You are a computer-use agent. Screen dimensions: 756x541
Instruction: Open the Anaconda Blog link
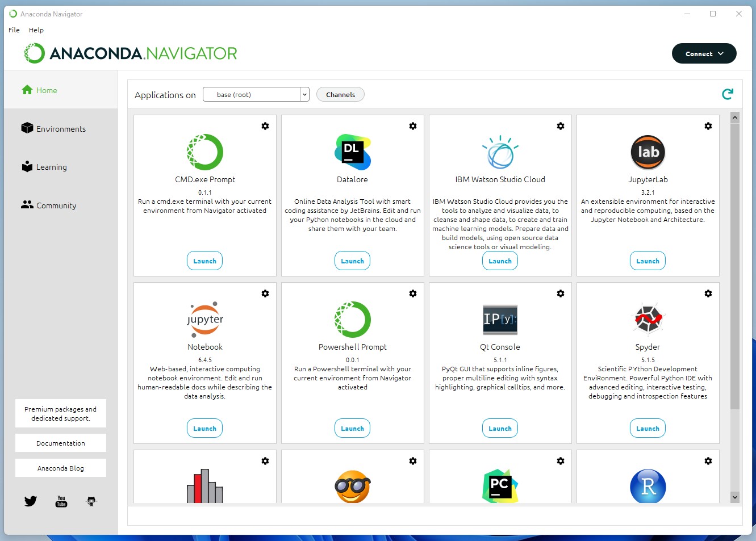tap(61, 468)
